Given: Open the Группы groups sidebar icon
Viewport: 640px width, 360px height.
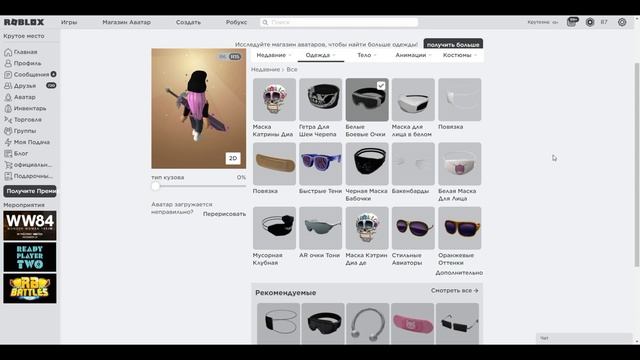Looking at the screenshot, I should (x=8, y=131).
